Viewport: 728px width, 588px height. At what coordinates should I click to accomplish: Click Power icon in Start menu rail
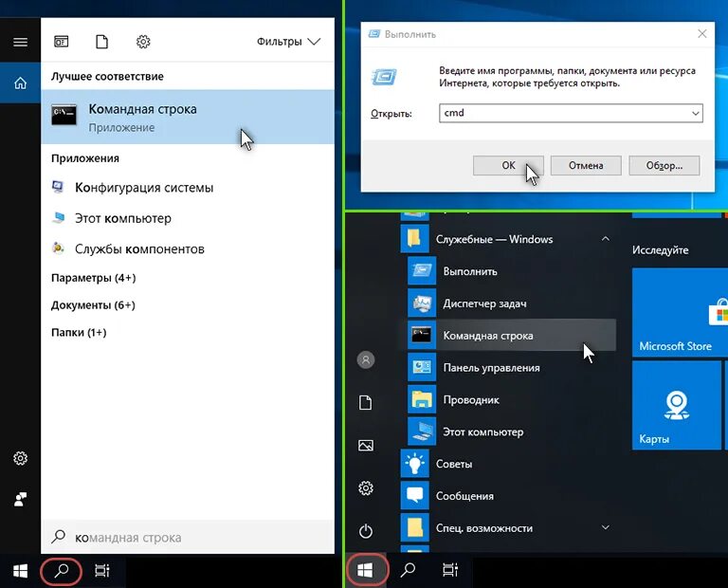(x=365, y=531)
